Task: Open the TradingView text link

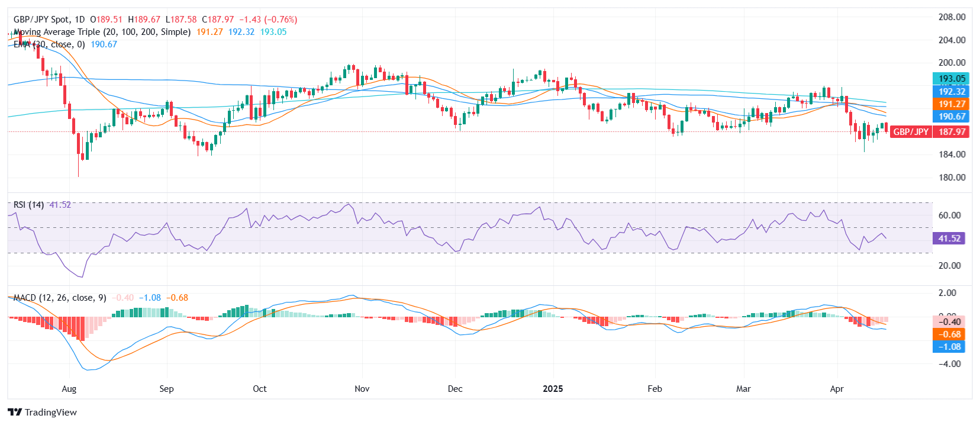Action: (x=51, y=413)
